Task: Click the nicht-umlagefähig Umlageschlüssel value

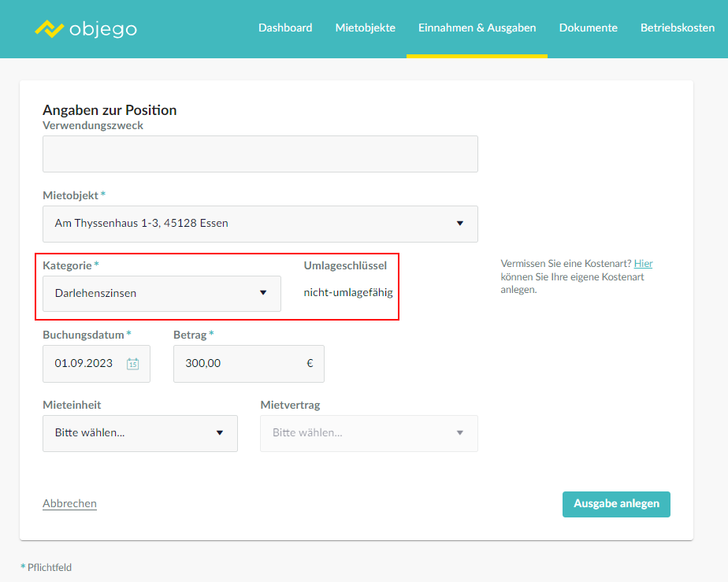Action: 348,292
